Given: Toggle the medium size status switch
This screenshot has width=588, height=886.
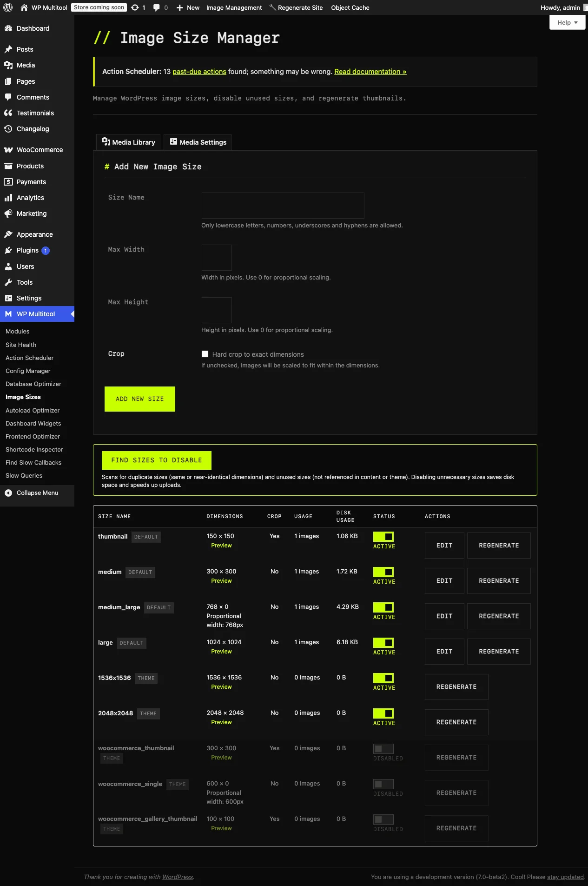Looking at the screenshot, I should (x=383, y=572).
